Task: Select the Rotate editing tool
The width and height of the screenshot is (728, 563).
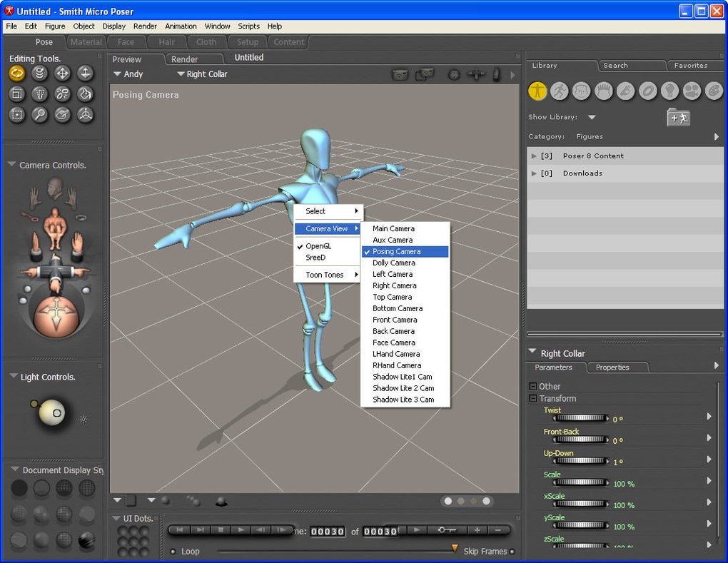Action: [17, 73]
